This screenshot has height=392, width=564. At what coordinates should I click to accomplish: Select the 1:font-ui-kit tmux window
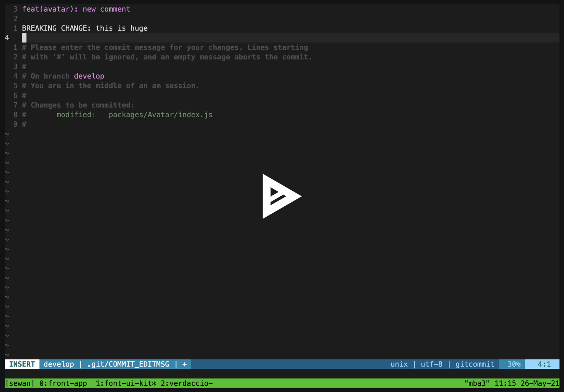click(125, 383)
